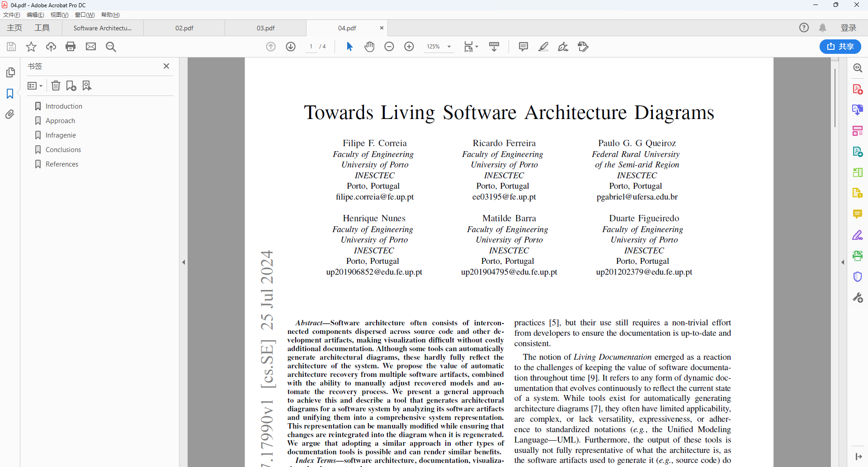Jump to the Conclusions bookmark
This screenshot has width=868, height=467.
click(x=63, y=150)
